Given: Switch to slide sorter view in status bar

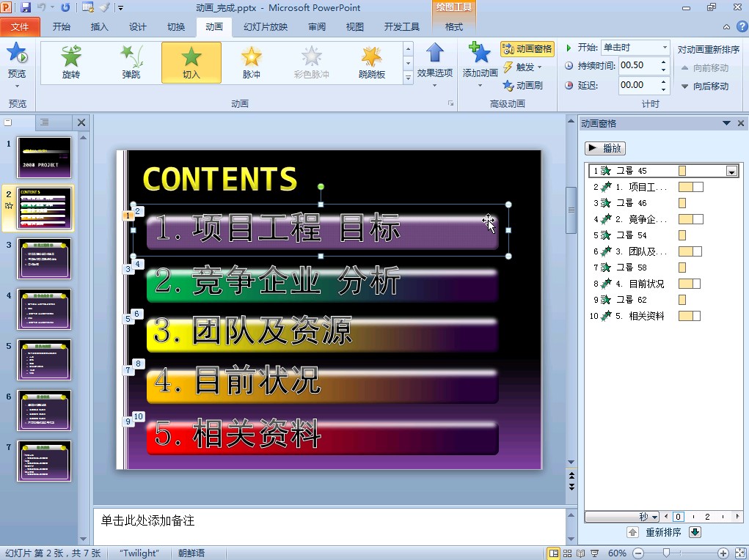Looking at the screenshot, I should [x=566, y=553].
